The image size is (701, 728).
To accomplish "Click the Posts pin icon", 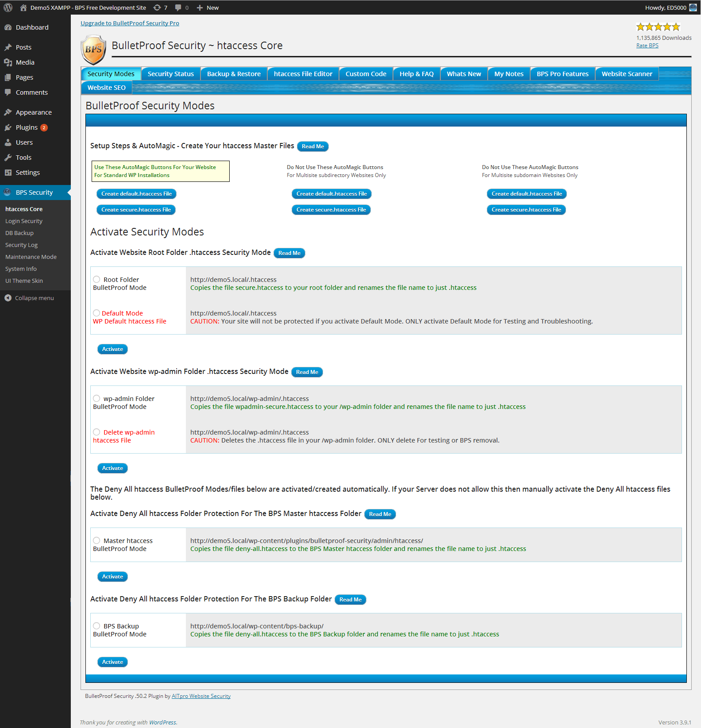I will coord(8,47).
